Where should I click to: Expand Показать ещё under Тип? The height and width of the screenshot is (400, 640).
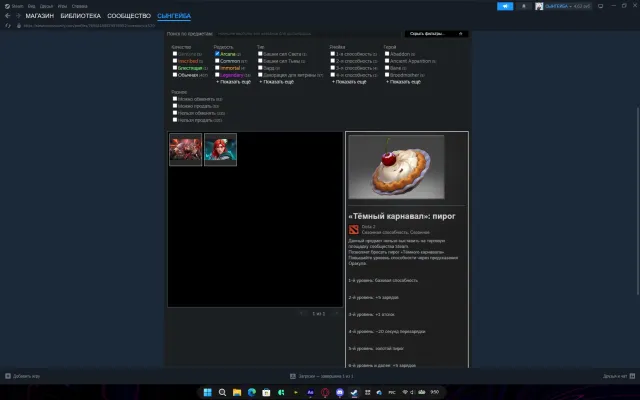tap(276, 82)
